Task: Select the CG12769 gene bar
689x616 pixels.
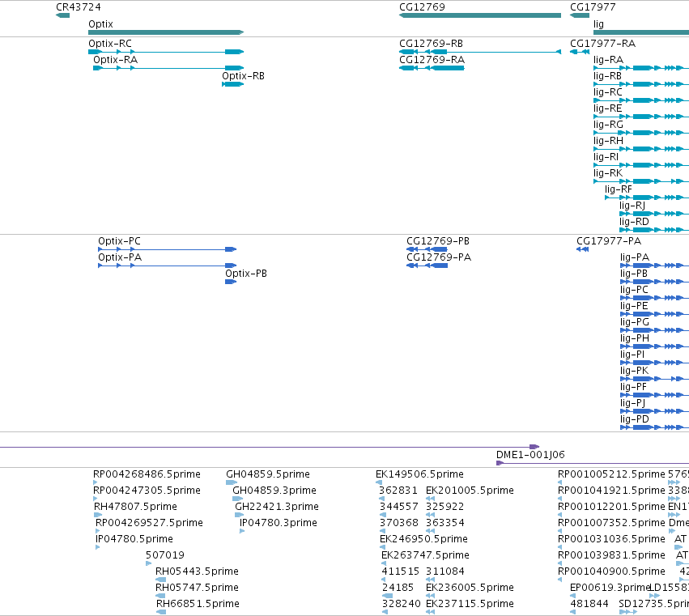Action: (x=480, y=15)
